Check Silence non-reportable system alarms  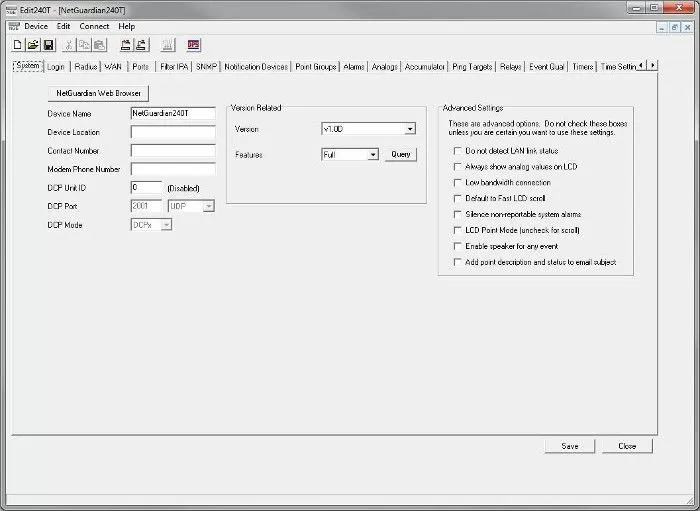[x=457, y=214]
